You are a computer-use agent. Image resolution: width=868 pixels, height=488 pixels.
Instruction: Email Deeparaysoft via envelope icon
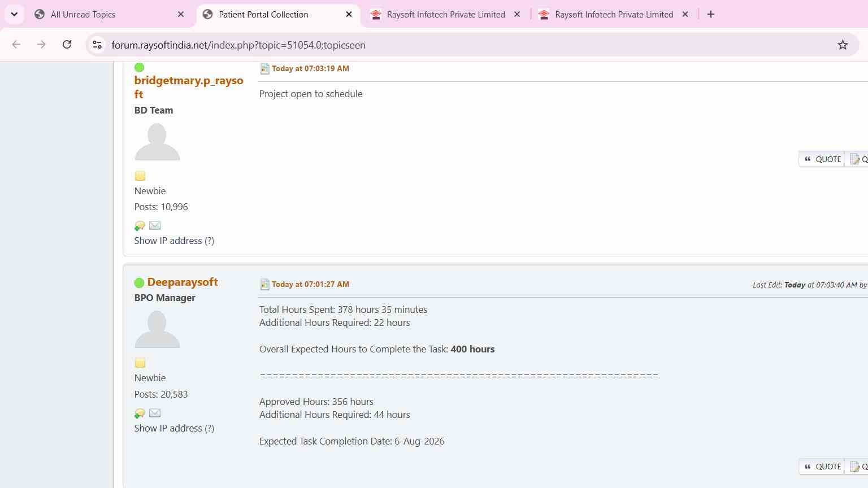click(155, 413)
